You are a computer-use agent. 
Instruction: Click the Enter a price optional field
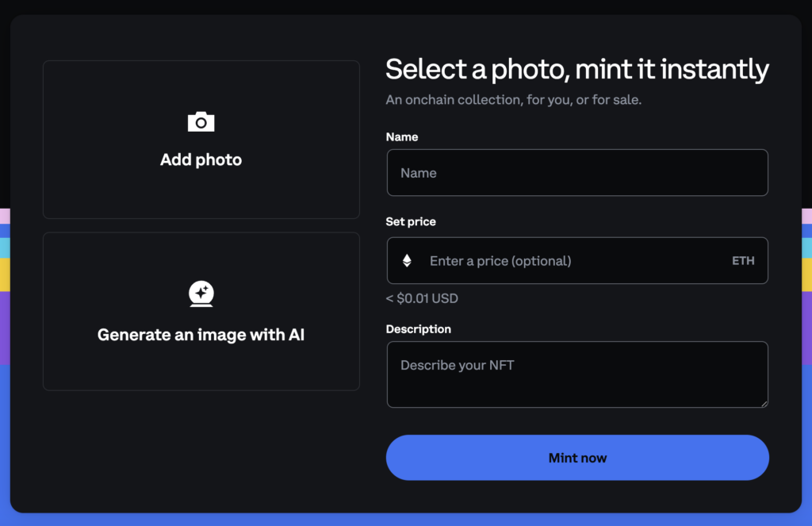click(555, 260)
